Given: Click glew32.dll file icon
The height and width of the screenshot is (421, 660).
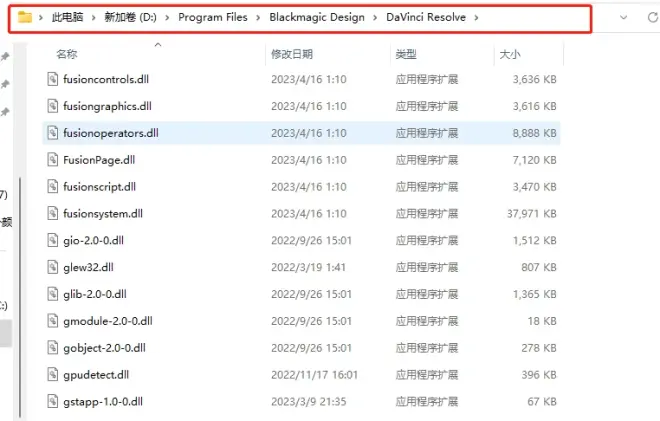Looking at the screenshot, I should point(53,267).
